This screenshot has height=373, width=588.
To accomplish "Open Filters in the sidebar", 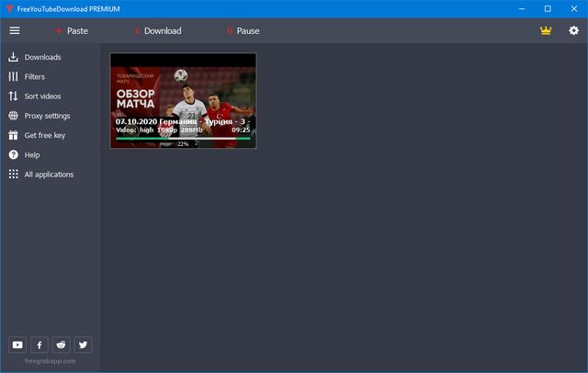I will (x=34, y=76).
